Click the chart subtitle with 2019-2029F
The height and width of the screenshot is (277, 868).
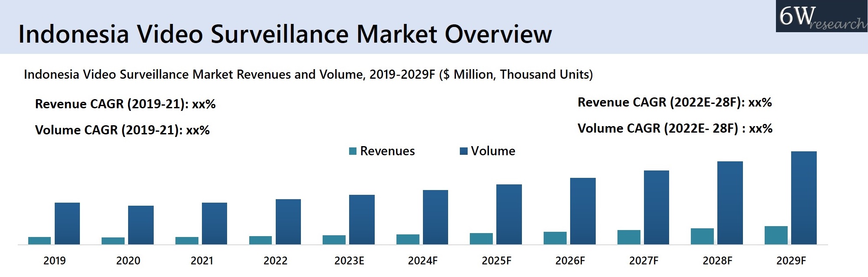308,74
